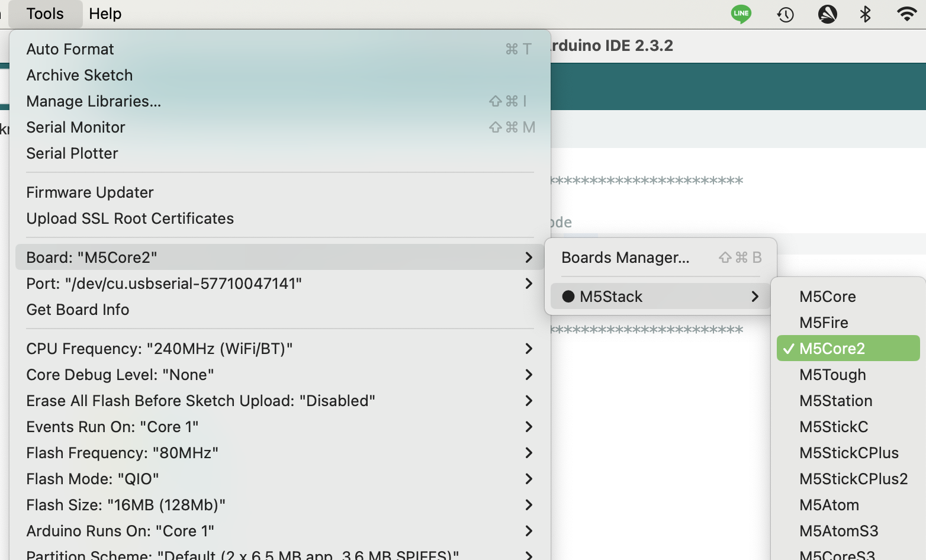Click the round black-and-white slash menu bar icon
The image size is (926, 560).
[x=827, y=14]
